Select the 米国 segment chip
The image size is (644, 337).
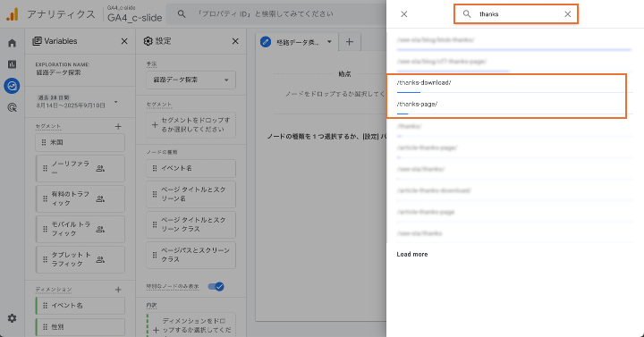(80, 142)
